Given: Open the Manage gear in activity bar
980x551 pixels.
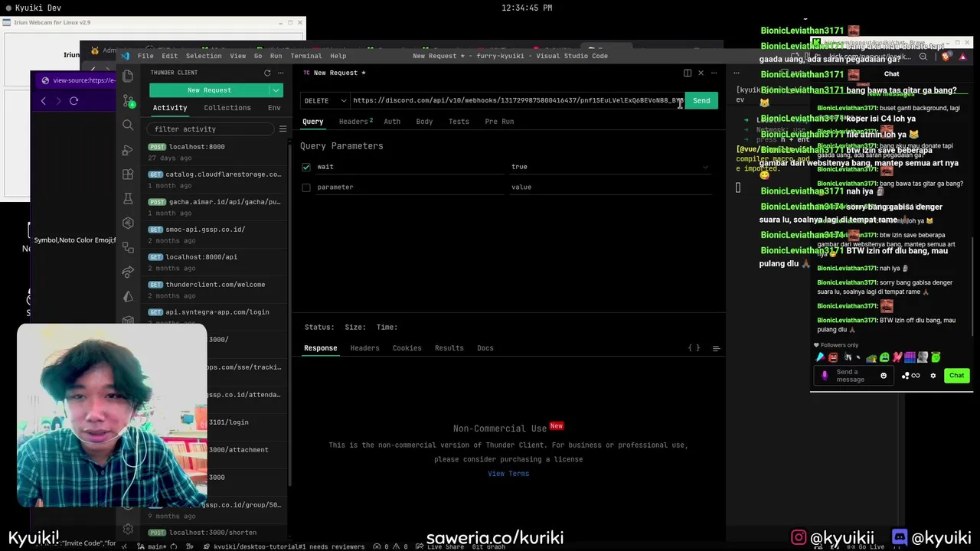Looking at the screenshot, I should 128,529.
